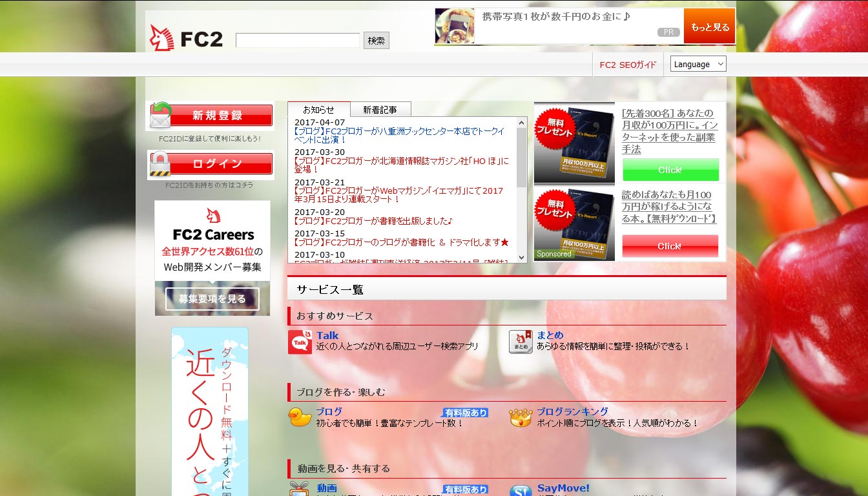868x496 pixels.
Task: Click the FC2IDをお持ちの方はコチラ text
Action: coord(209,185)
